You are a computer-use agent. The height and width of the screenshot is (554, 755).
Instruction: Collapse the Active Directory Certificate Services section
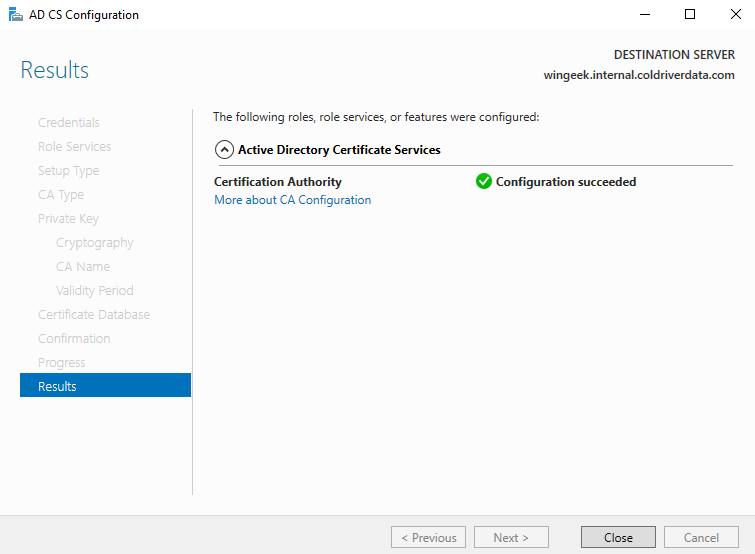point(223,150)
